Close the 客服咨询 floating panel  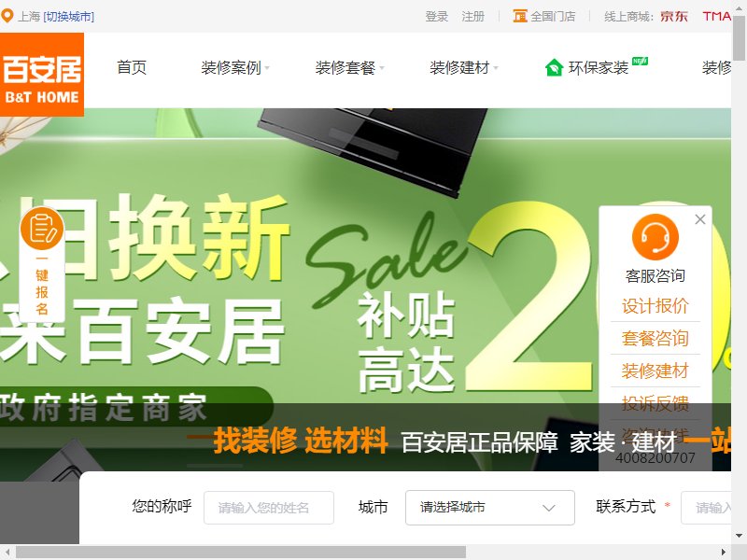pos(699,219)
